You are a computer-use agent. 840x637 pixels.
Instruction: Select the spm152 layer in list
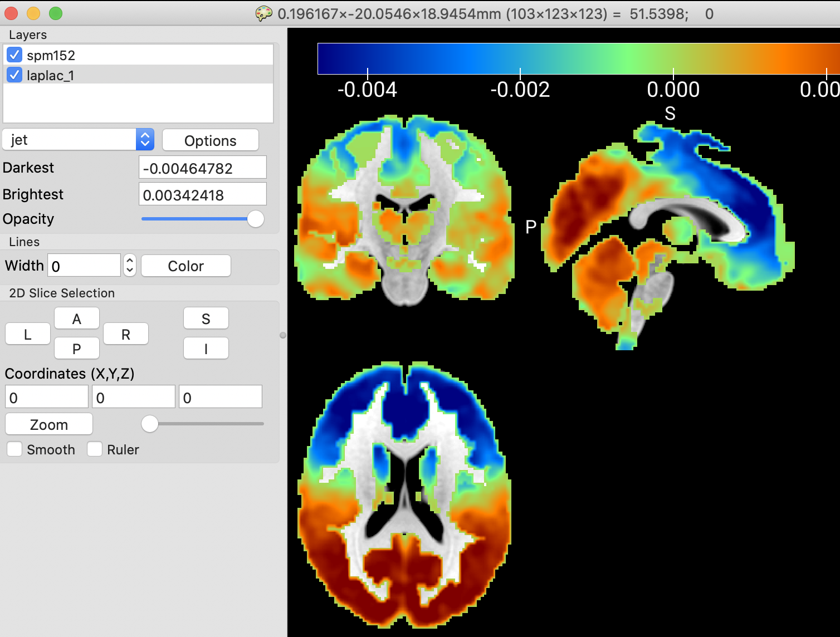coord(51,55)
